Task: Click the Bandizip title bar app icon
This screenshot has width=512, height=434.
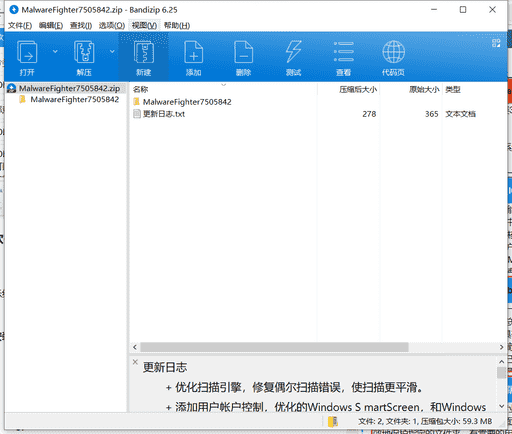Action: click(x=14, y=10)
